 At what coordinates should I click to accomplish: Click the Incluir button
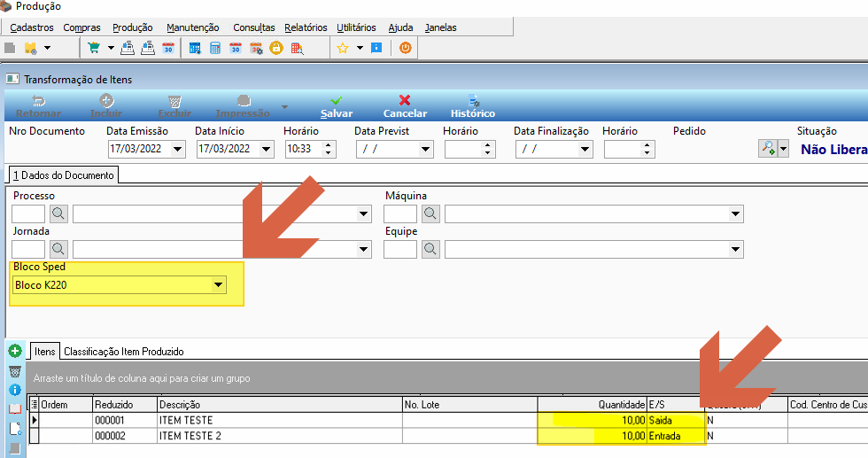pos(106,106)
